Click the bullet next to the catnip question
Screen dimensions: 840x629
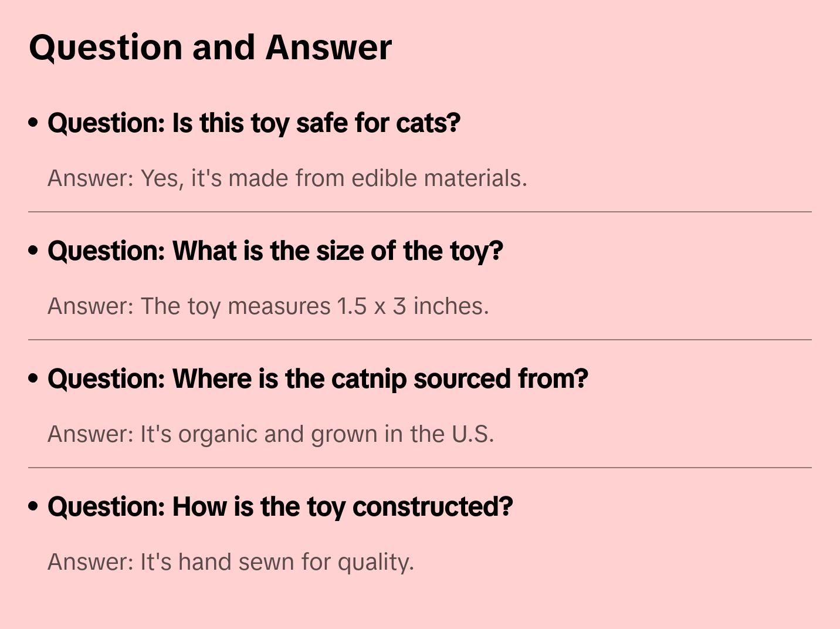click(x=33, y=378)
